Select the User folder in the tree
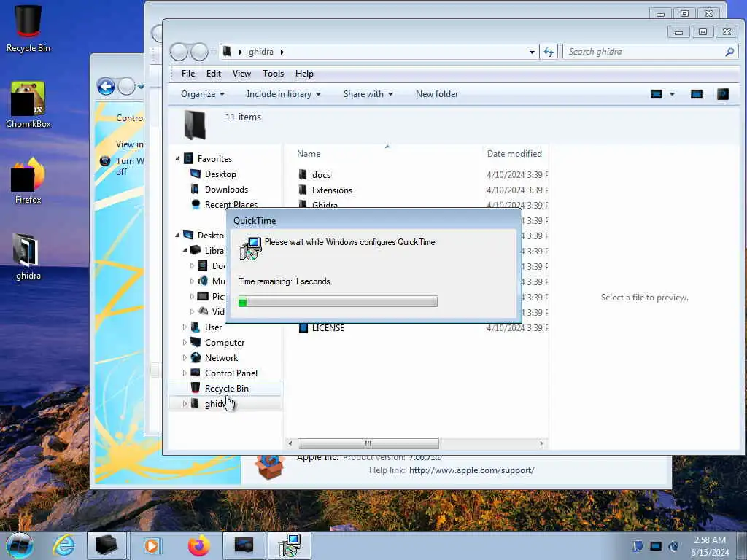The image size is (747, 560). tap(213, 327)
